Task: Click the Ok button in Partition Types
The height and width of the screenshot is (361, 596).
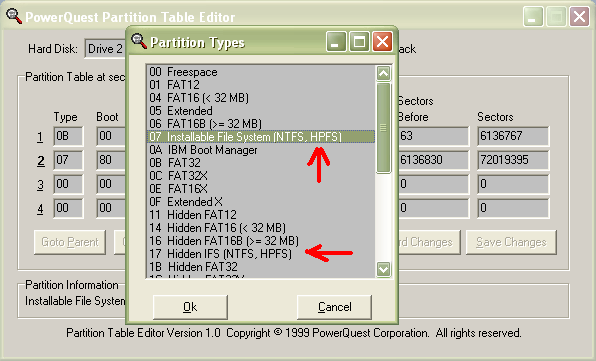Action: click(190, 307)
